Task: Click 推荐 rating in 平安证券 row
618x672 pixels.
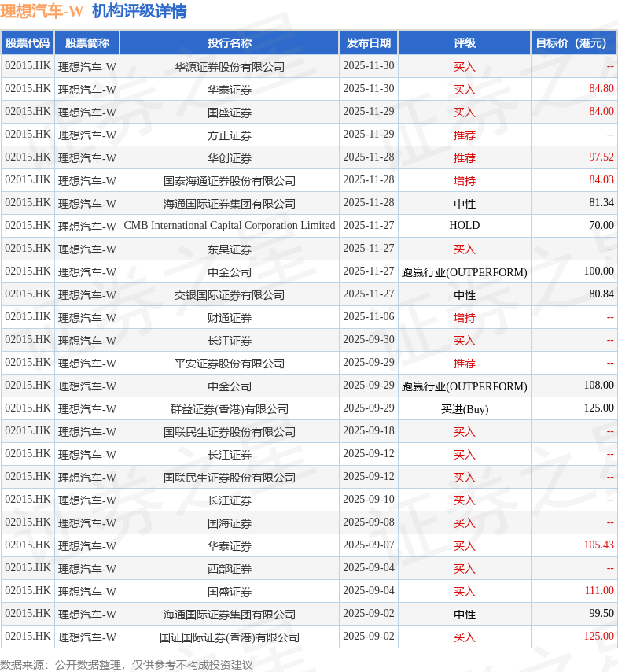Action: click(x=464, y=363)
